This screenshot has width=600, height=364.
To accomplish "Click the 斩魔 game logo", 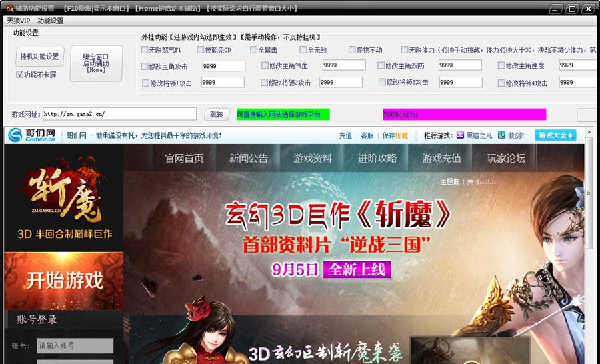I will [x=64, y=191].
